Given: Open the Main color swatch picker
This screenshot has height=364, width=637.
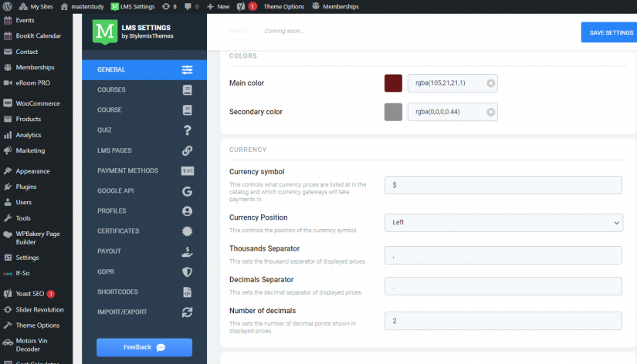Looking at the screenshot, I should (x=393, y=83).
